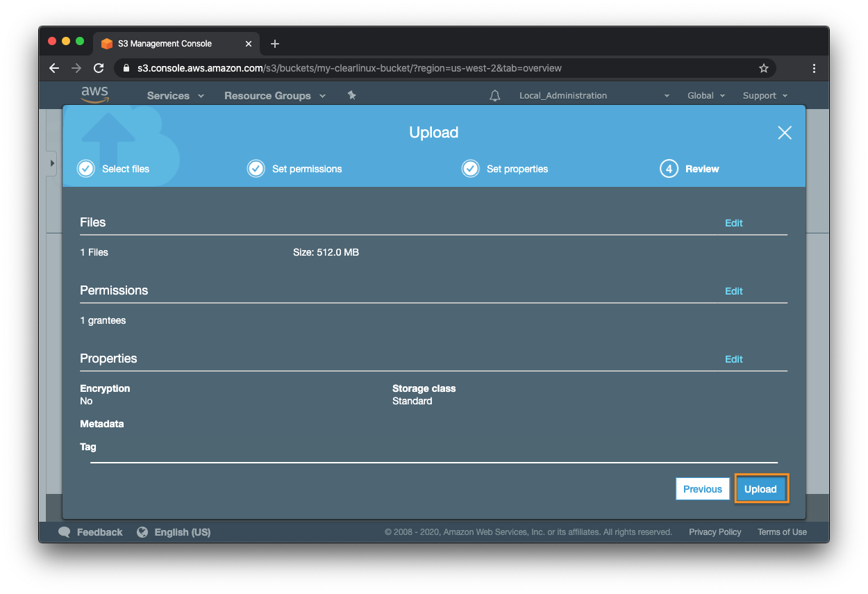The height and width of the screenshot is (594, 868).
Task: Return to the Set permissions step
Action: click(x=295, y=169)
